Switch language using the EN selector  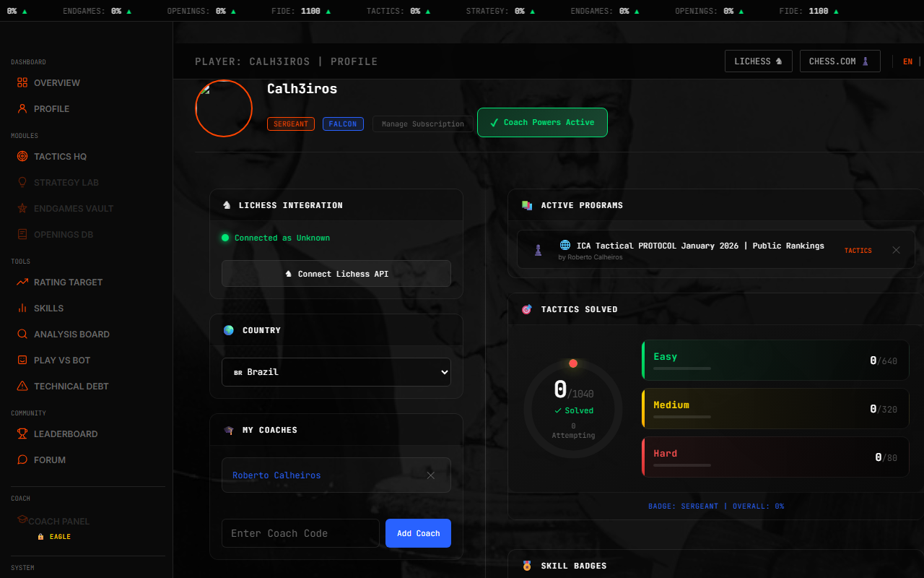tap(907, 61)
